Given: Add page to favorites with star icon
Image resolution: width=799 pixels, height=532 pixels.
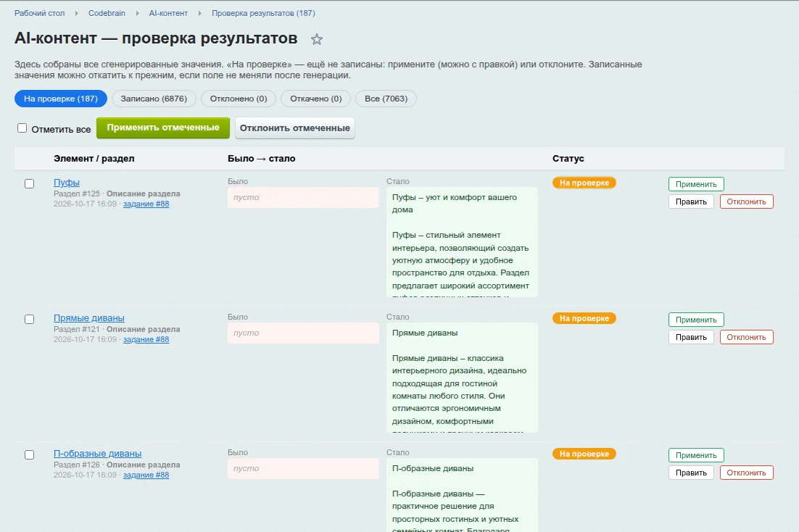Looking at the screenshot, I should click(x=316, y=39).
